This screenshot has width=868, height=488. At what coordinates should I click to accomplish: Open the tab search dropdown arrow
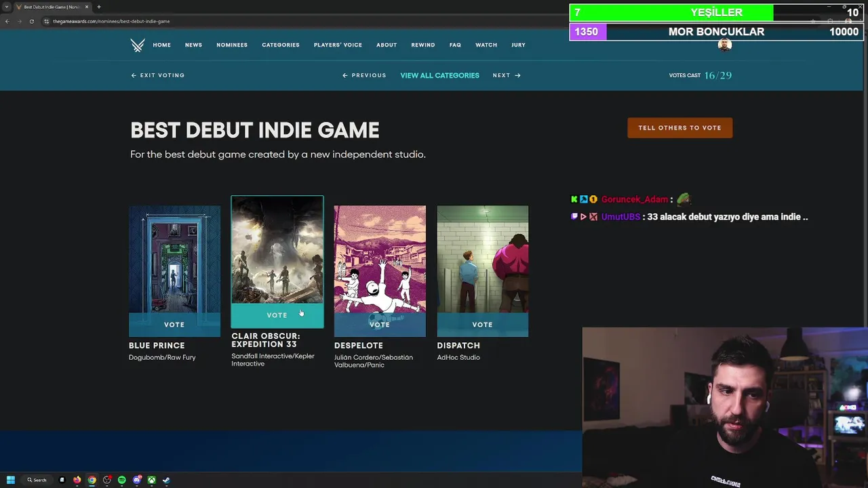7,7
